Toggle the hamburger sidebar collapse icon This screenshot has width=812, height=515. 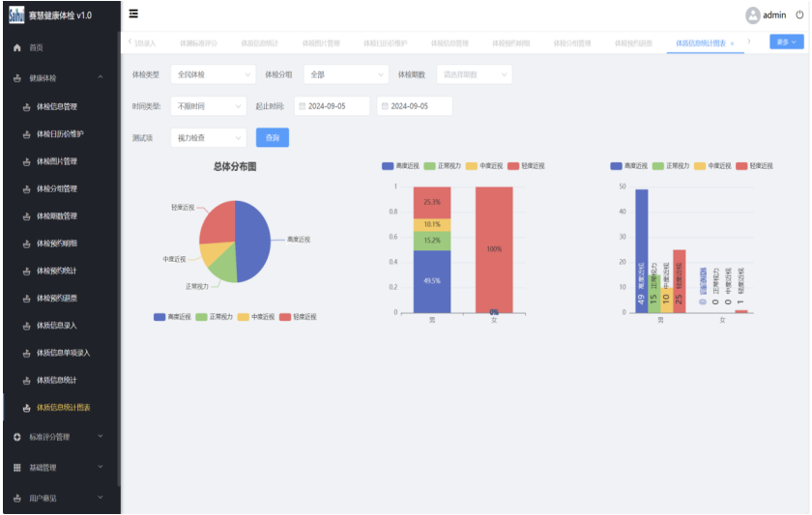click(x=133, y=14)
